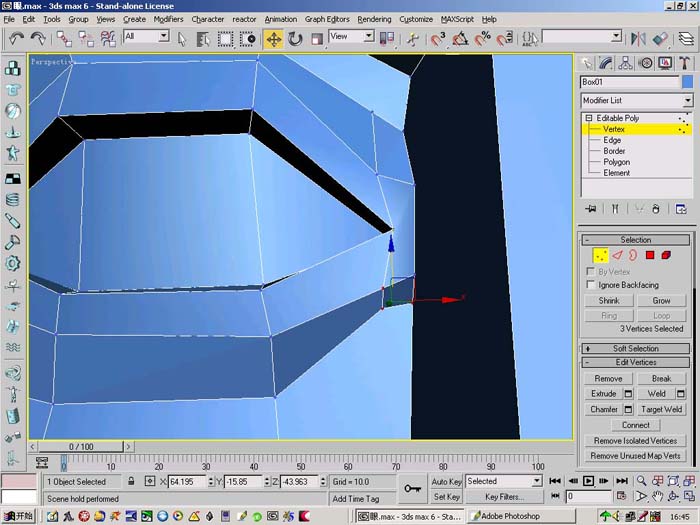Image resolution: width=700 pixels, height=525 pixels.
Task: Click the Set Keys large key icon
Action: coord(412,489)
